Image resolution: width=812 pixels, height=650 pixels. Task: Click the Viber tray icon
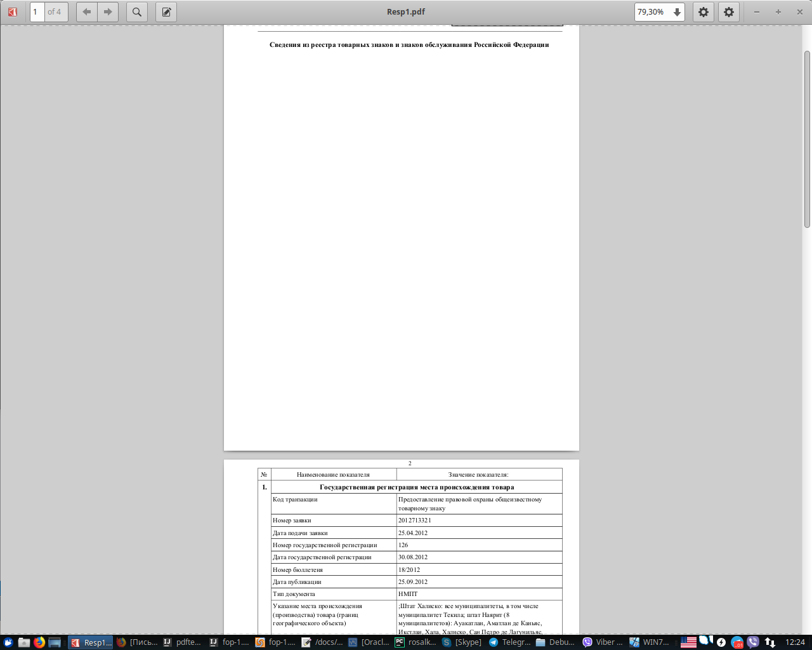[753, 642]
